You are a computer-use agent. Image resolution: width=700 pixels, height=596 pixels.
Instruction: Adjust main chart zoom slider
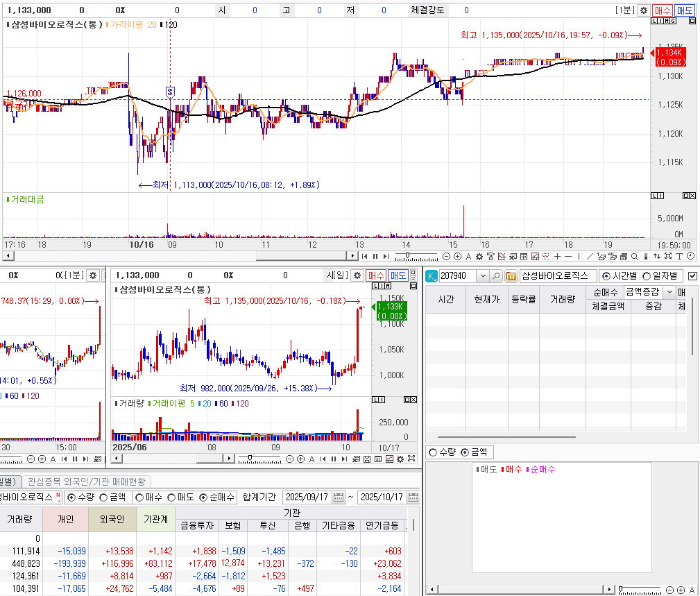pyautogui.click(x=408, y=255)
